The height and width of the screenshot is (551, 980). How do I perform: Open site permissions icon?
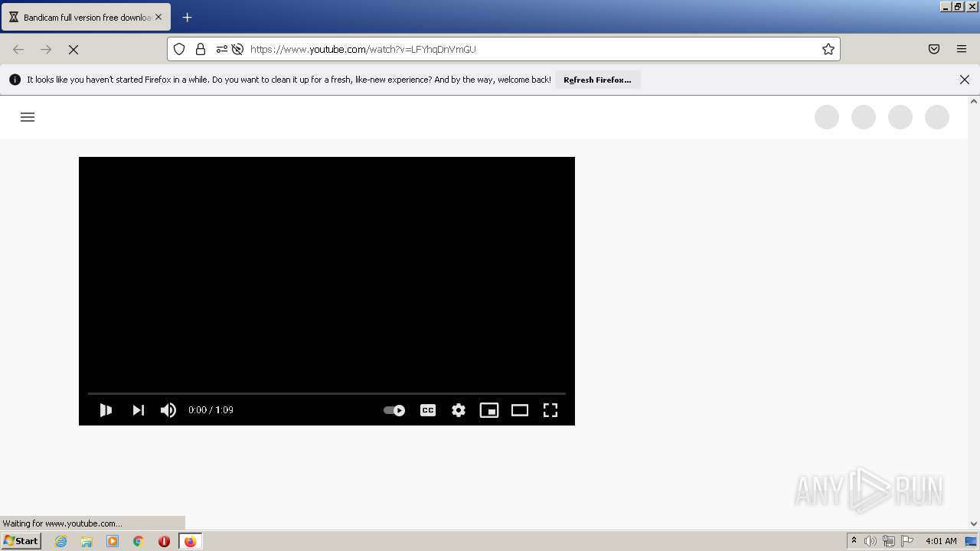click(x=221, y=49)
